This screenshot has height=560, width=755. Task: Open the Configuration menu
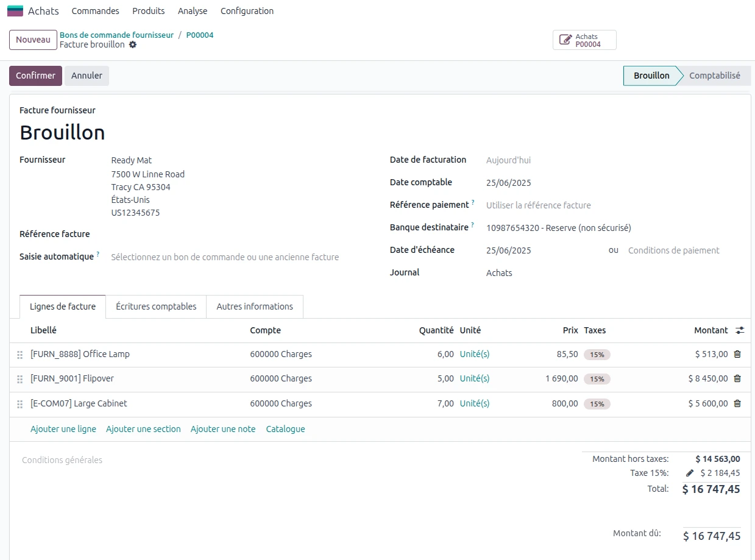[x=247, y=11]
